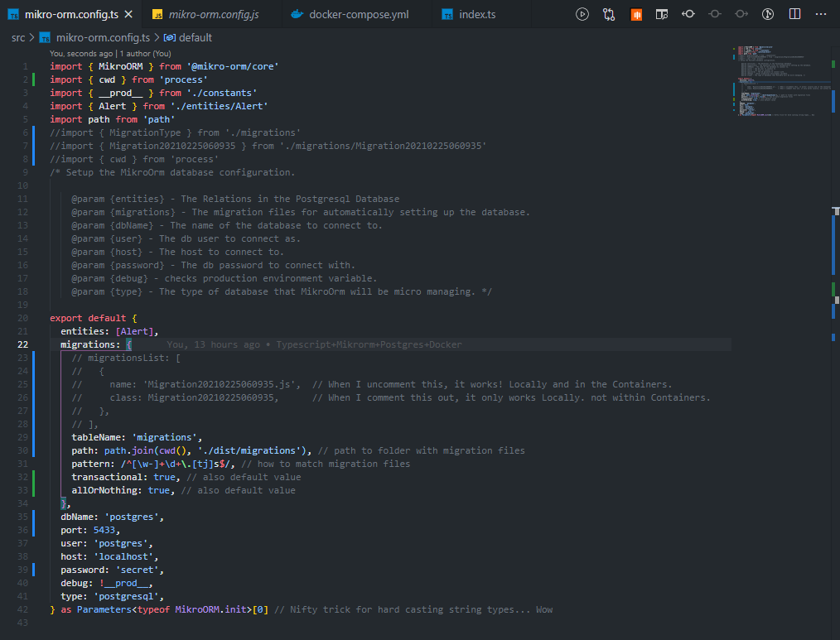Click the navigate forward arrow icon
The height and width of the screenshot is (640, 840).
pyautogui.click(x=740, y=14)
